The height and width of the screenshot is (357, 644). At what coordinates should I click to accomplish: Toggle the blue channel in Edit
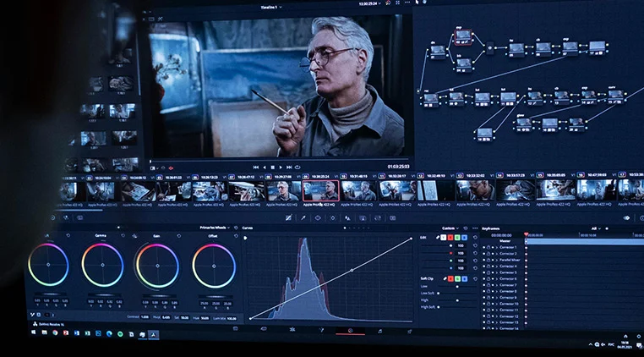[464, 238]
